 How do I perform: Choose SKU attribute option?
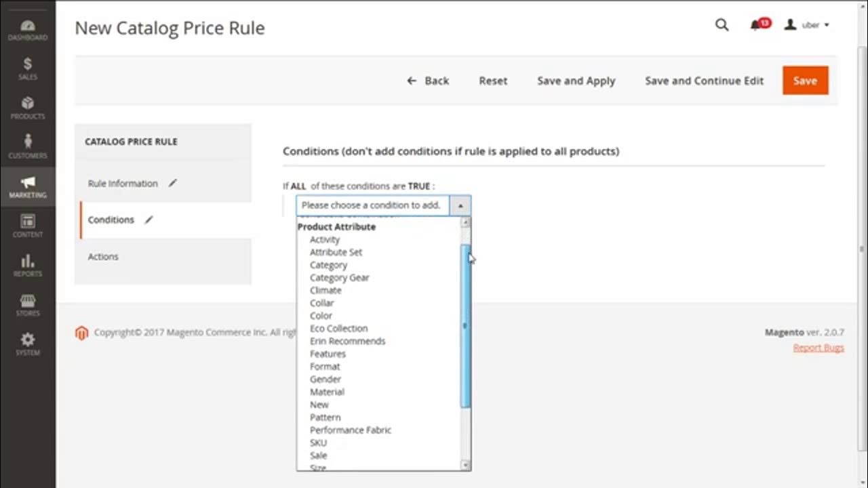pos(318,443)
